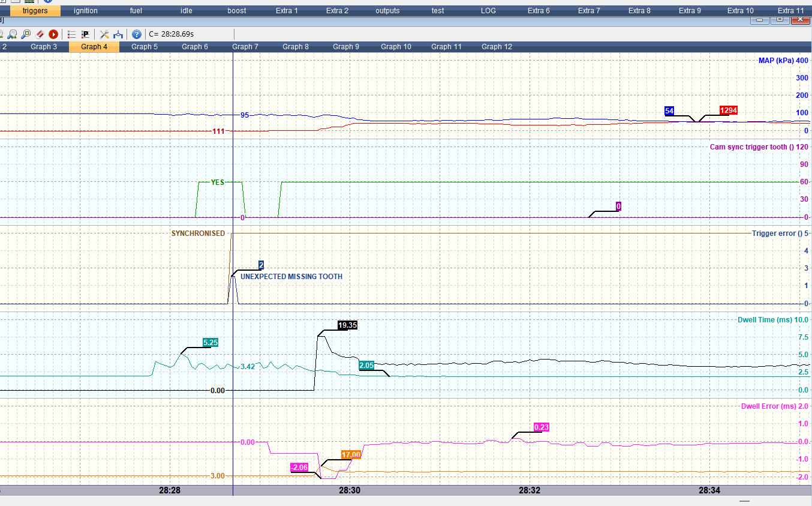Click the Cam sync trigger tooth label

pos(751,147)
